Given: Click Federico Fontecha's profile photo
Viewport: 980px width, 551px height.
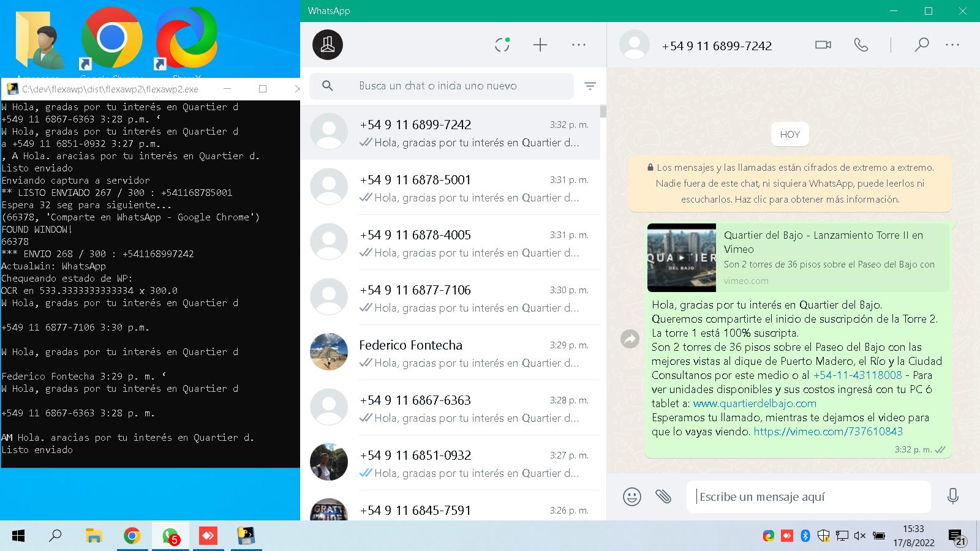Looking at the screenshot, I should [329, 352].
